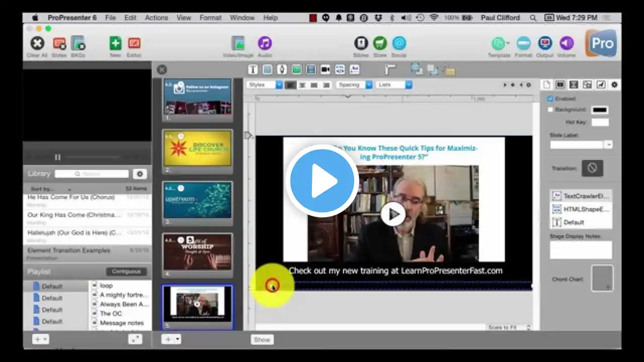Click the Show button
The width and height of the screenshot is (644, 362).
pos(262,339)
